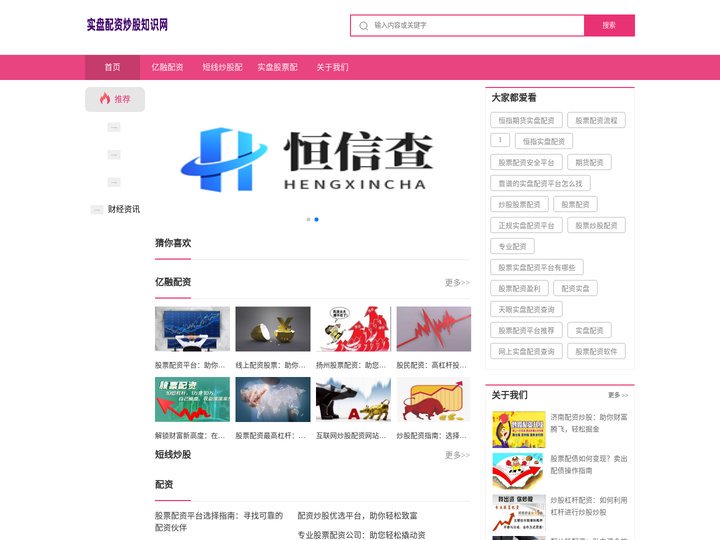This screenshot has width=720, height=540.
Task: Click the tag labeled 1
Action: [x=500, y=140]
